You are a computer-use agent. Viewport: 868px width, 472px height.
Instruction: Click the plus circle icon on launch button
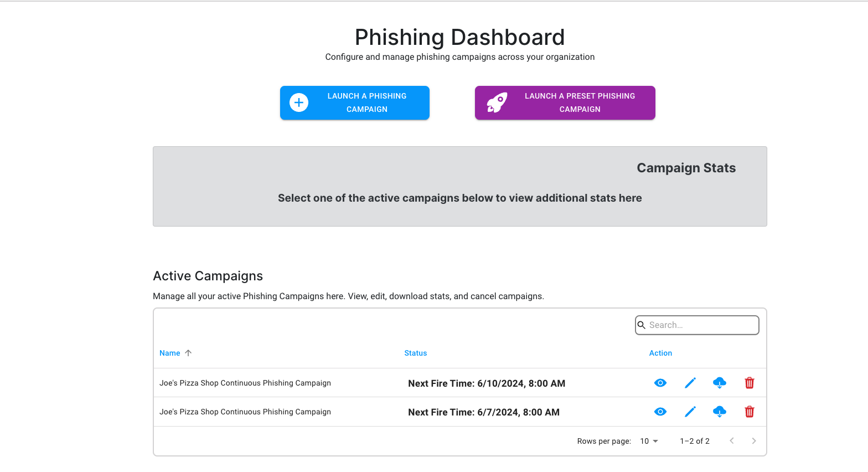click(x=299, y=102)
